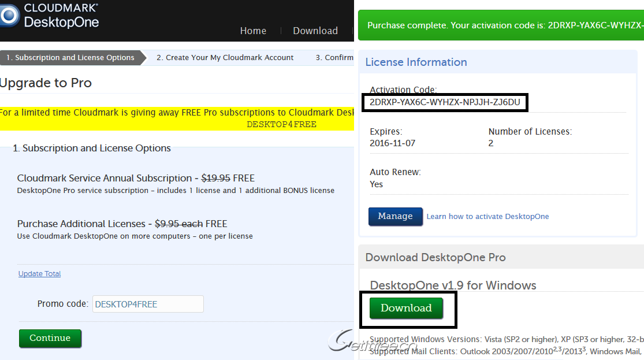Click the green Download button for Windows
The width and height of the screenshot is (644, 360).
pyautogui.click(x=406, y=308)
